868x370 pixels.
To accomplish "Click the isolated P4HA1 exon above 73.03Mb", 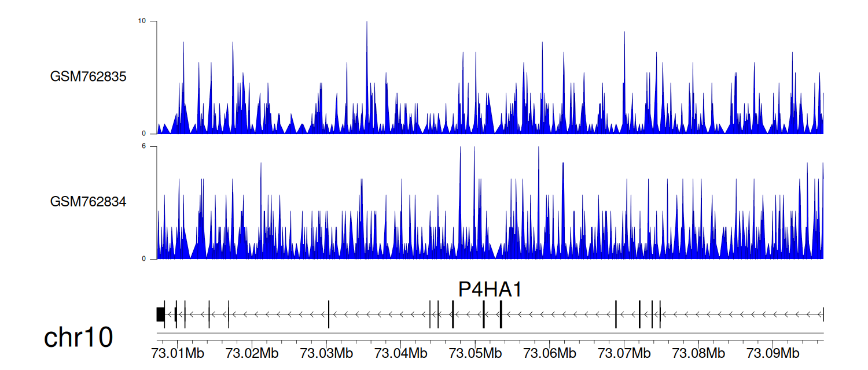I will coord(329,314).
